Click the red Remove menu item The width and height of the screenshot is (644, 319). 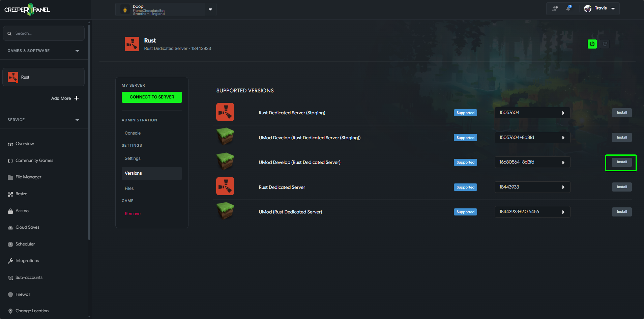[133, 214]
